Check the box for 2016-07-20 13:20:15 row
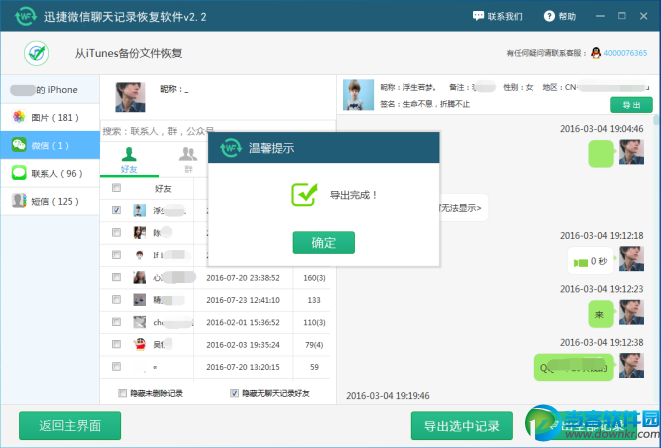This screenshot has height=448, width=661. tap(116, 366)
